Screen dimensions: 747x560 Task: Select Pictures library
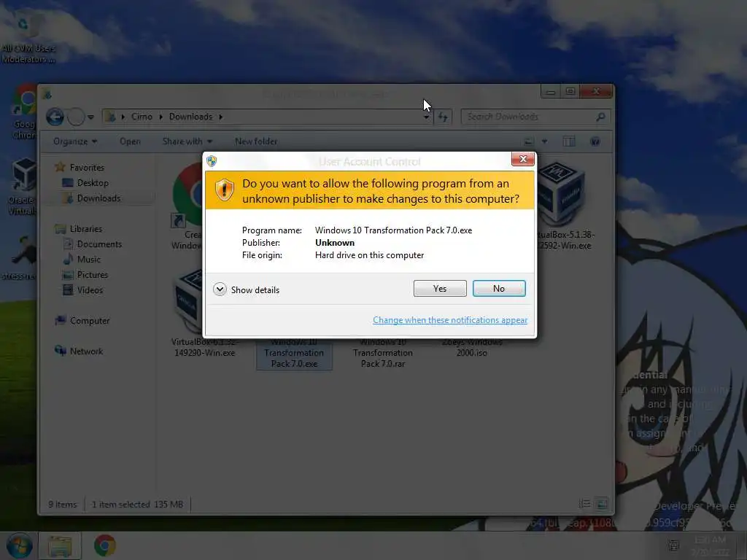pyautogui.click(x=93, y=274)
